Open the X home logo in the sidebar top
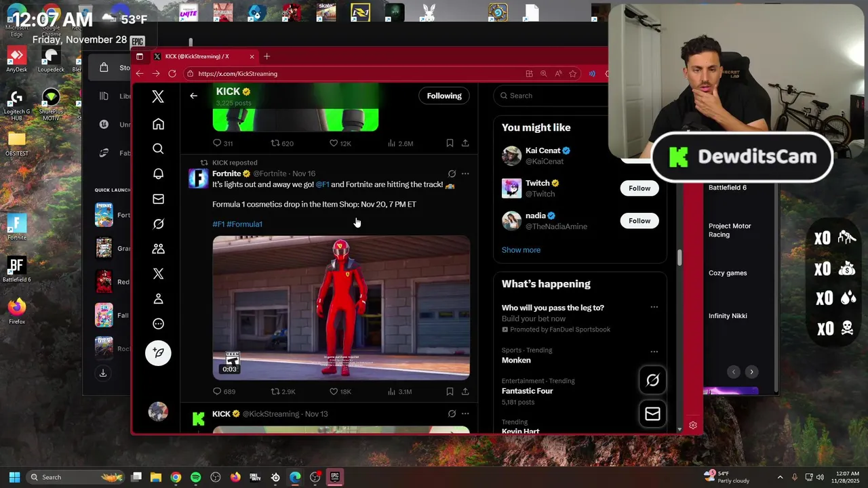The width and height of the screenshot is (868, 488). click(x=158, y=97)
